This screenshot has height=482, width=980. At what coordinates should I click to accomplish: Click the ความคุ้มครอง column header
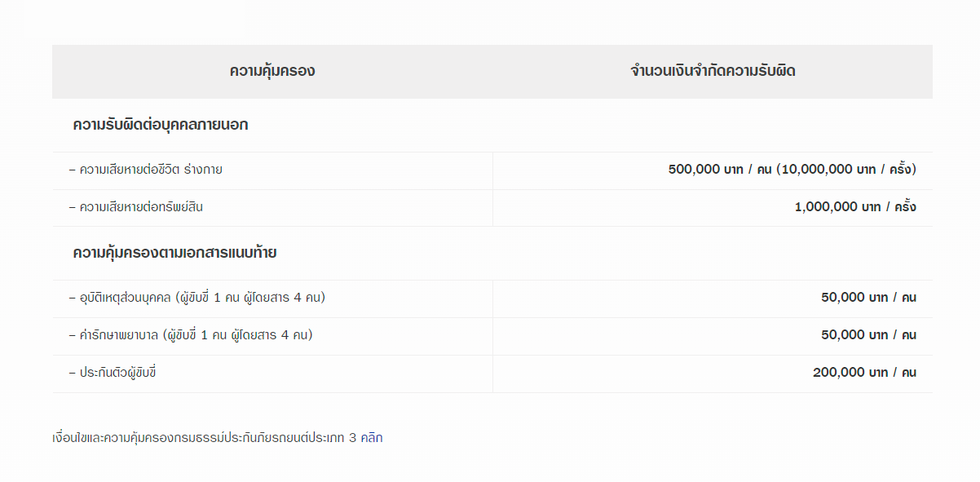point(271,72)
